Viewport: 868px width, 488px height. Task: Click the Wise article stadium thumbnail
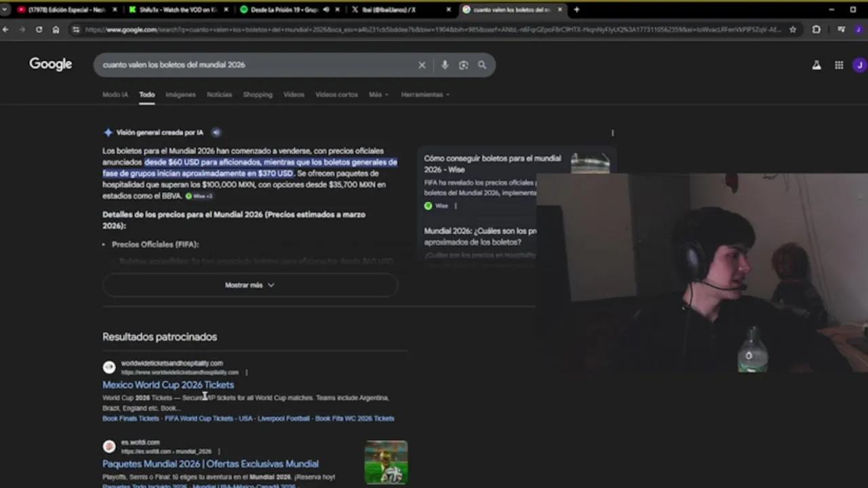pyautogui.click(x=590, y=164)
